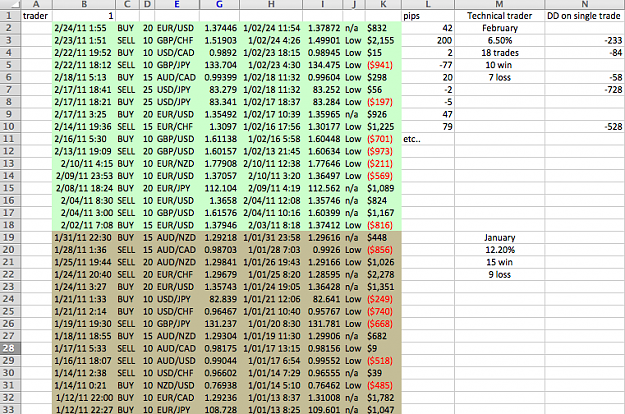Click loss cell ($816)
The height and width of the screenshot is (414, 625).
coord(383,225)
